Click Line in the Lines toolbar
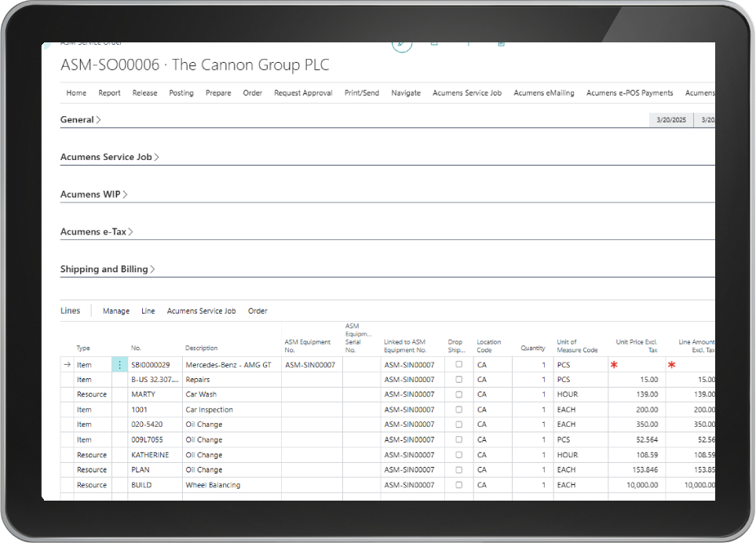The width and height of the screenshot is (756, 543). (x=148, y=312)
